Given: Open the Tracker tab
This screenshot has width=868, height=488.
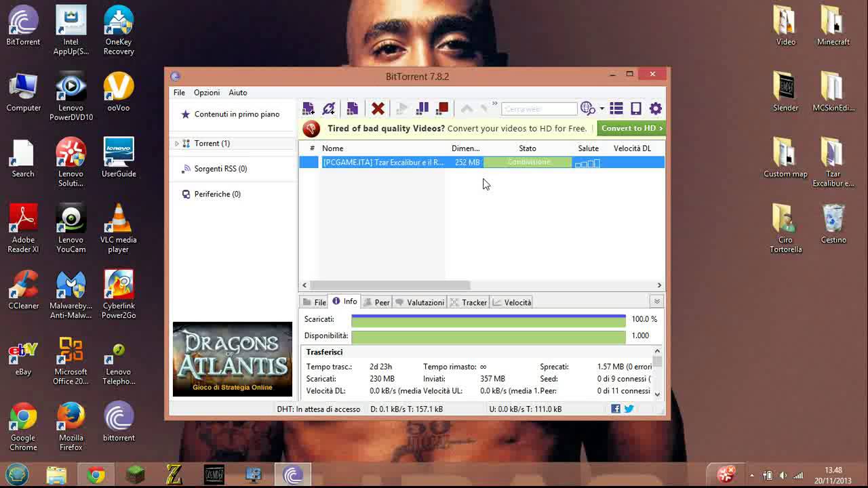Looking at the screenshot, I should tap(469, 302).
